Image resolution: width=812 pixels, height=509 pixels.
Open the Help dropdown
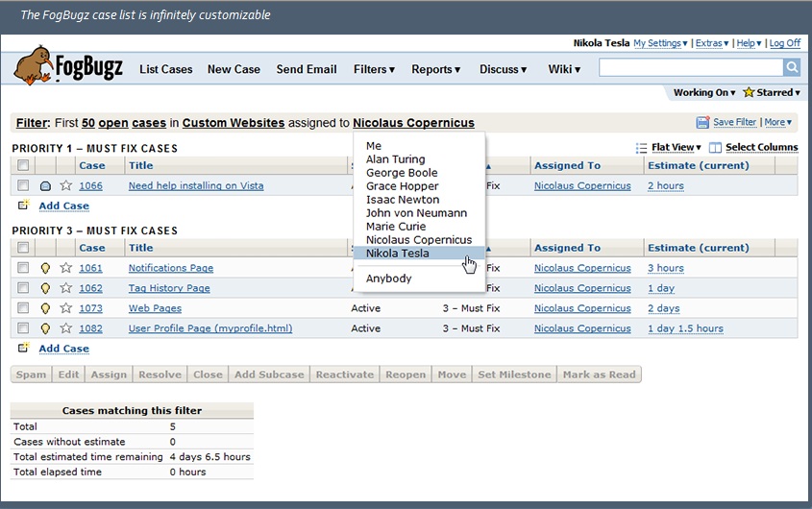tap(749, 43)
